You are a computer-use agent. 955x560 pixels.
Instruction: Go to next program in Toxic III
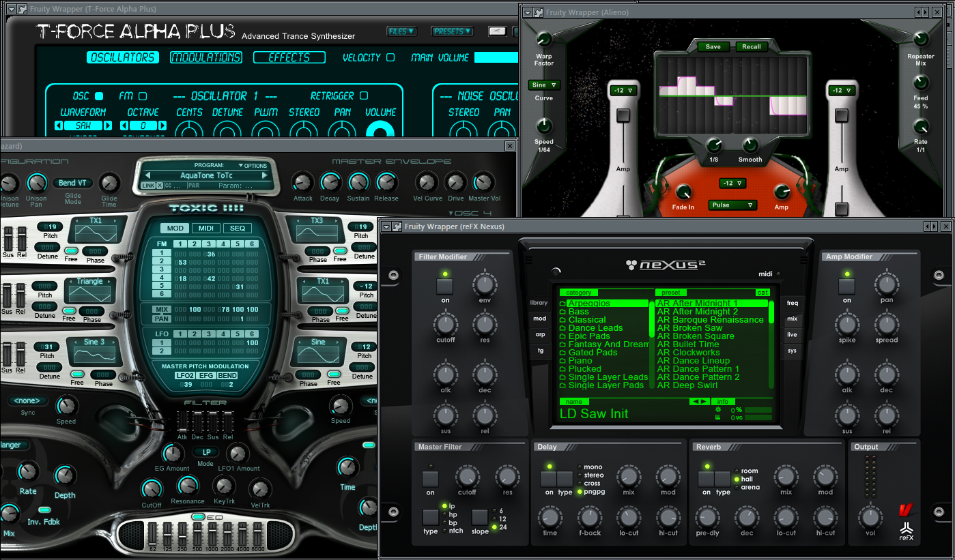tap(265, 175)
